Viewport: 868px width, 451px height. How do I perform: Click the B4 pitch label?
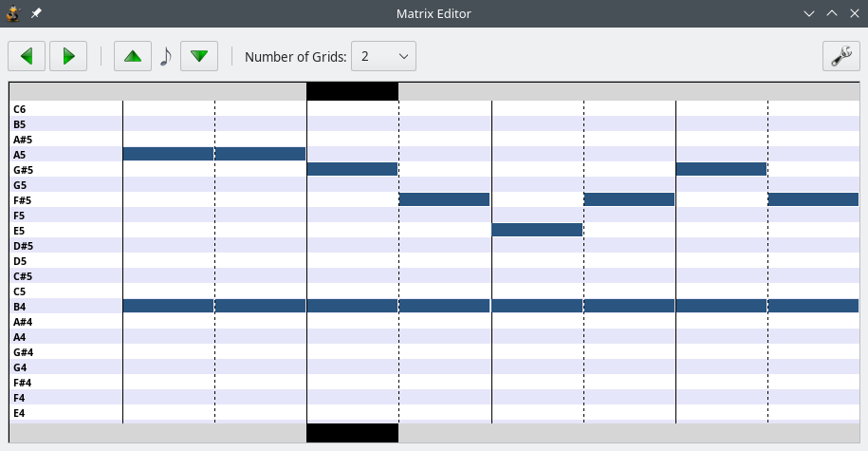pyautogui.click(x=20, y=307)
